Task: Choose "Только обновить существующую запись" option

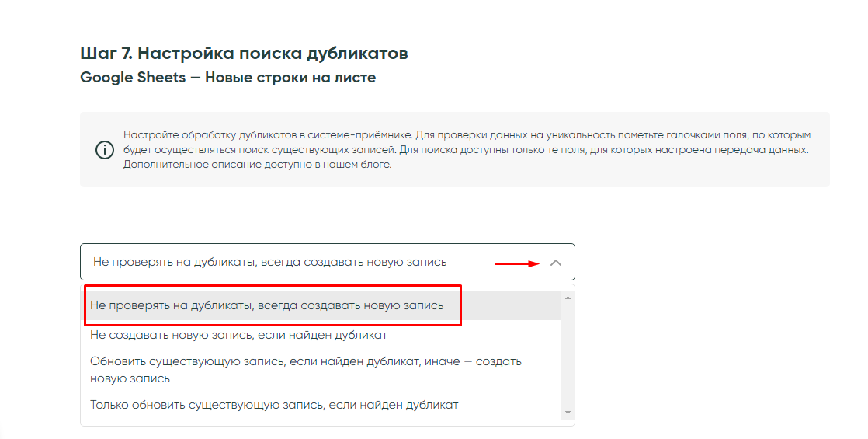Action: point(274,405)
